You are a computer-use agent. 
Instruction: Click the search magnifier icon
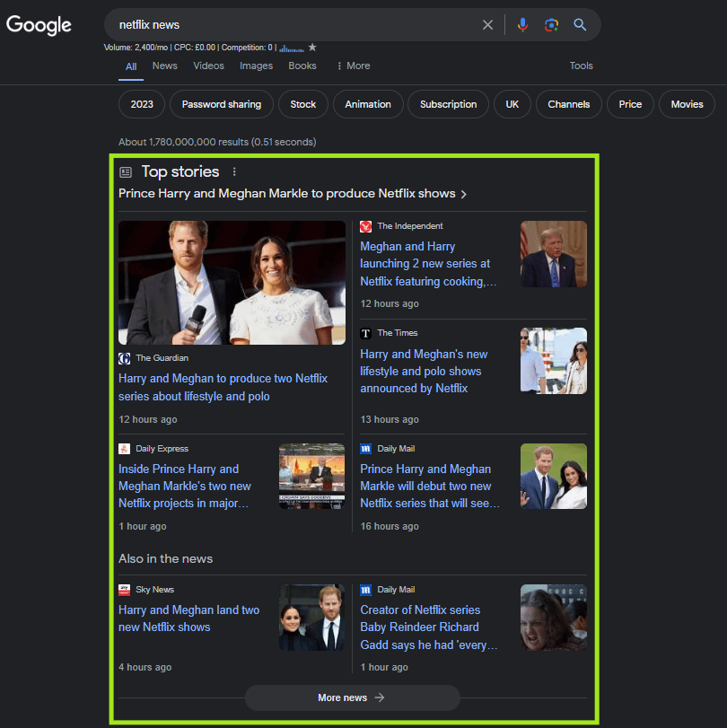tap(580, 25)
